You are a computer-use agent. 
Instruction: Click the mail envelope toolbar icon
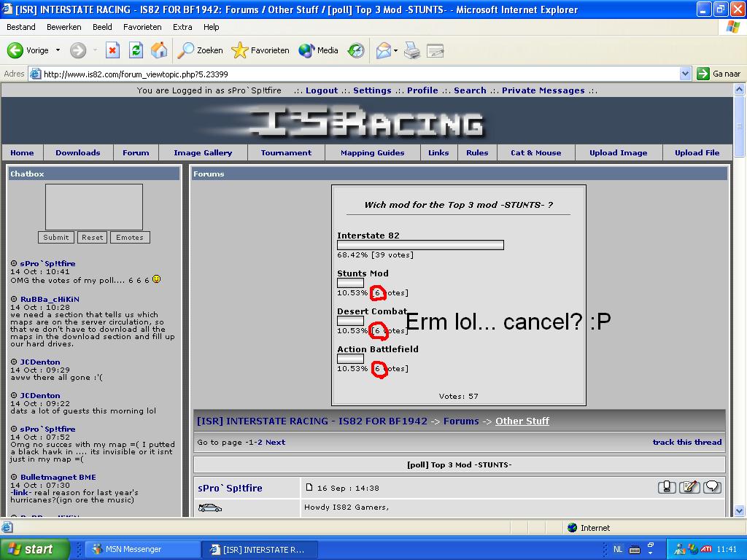384,50
